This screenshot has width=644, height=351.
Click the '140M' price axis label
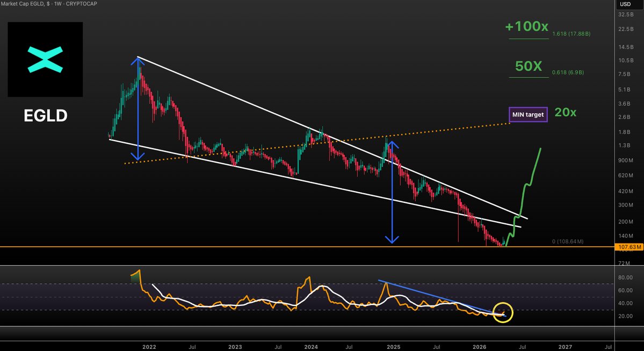pyautogui.click(x=626, y=236)
